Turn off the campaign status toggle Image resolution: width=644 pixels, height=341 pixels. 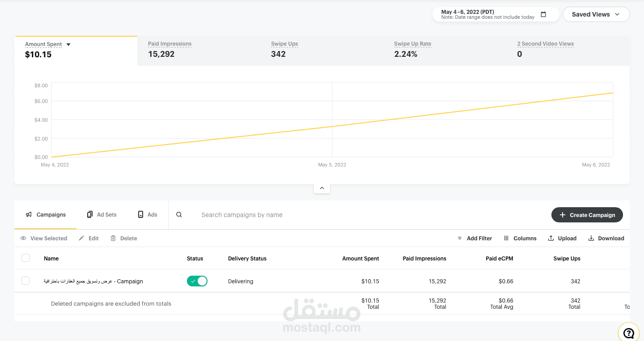point(197,281)
